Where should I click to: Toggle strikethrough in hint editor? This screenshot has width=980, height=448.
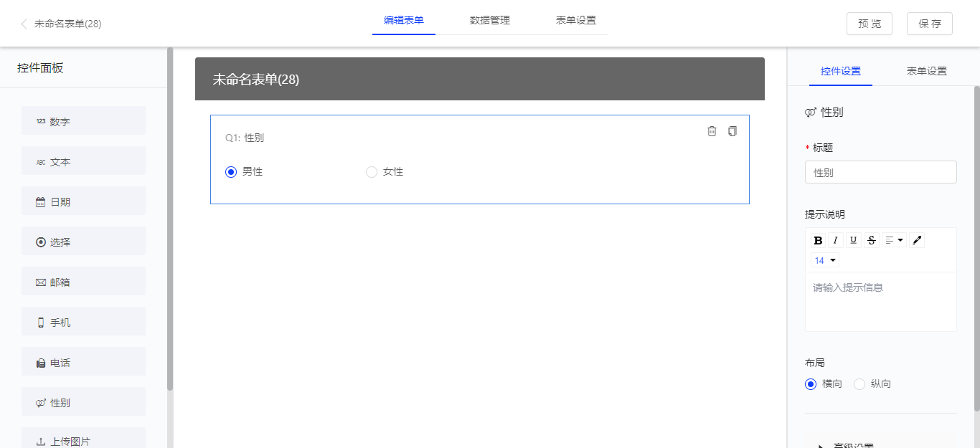(872, 240)
